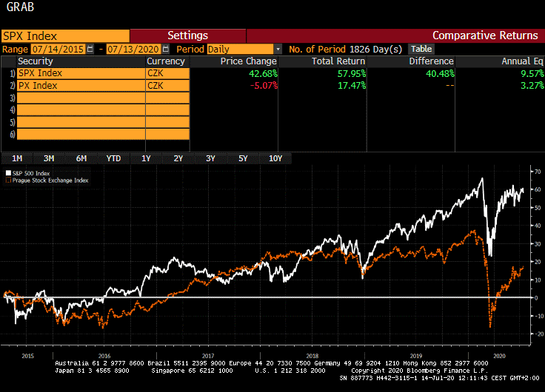
Task: Click the Table button
Action: coord(421,49)
